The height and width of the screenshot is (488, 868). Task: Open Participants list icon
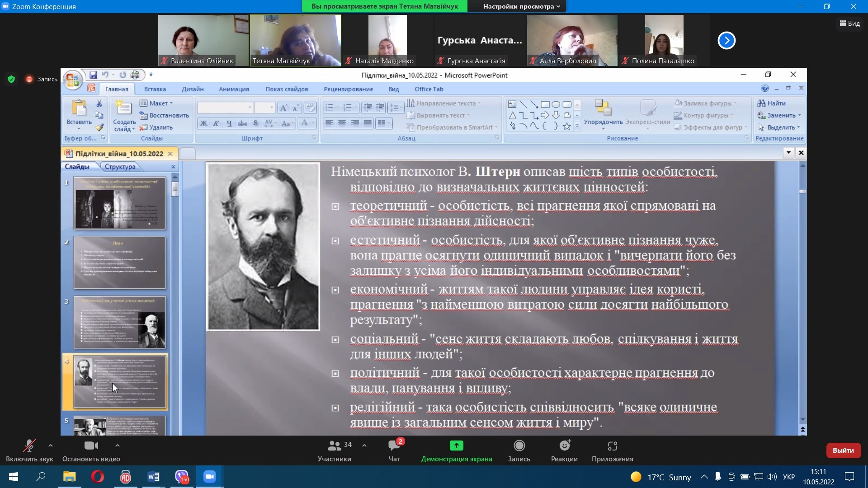point(335,446)
